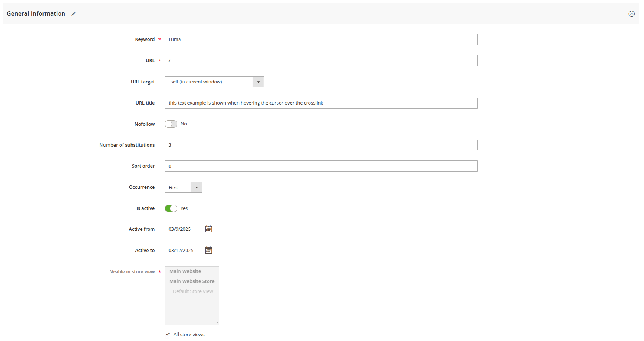The image size is (644, 341).
Task: Toggle Nofollow switch to Yes
Action: click(x=171, y=124)
